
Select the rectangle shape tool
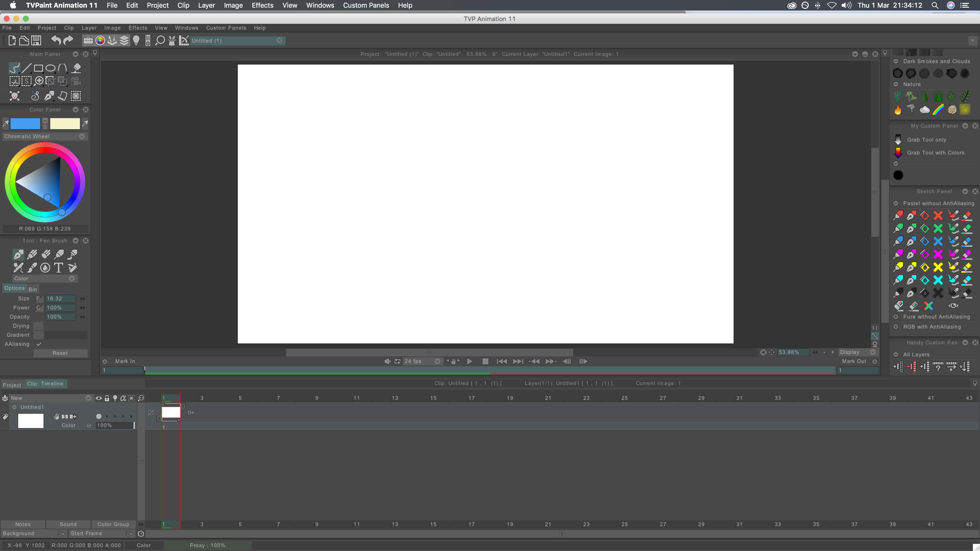(39, 68)
